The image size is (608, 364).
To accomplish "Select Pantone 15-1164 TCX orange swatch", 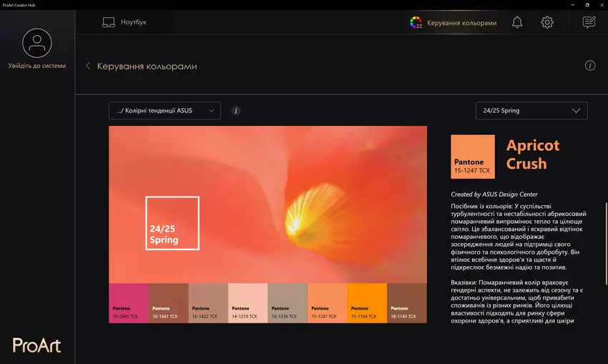I will coord(367,302).
